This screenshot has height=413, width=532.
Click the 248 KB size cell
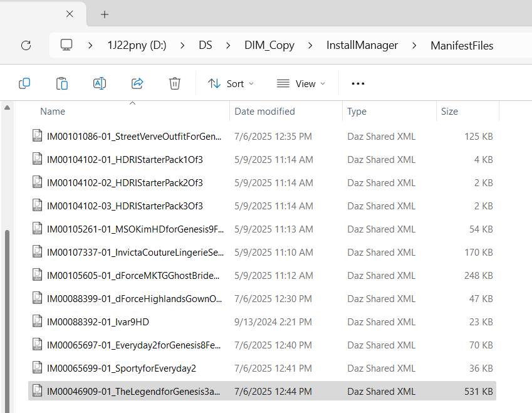pos(478,275)
